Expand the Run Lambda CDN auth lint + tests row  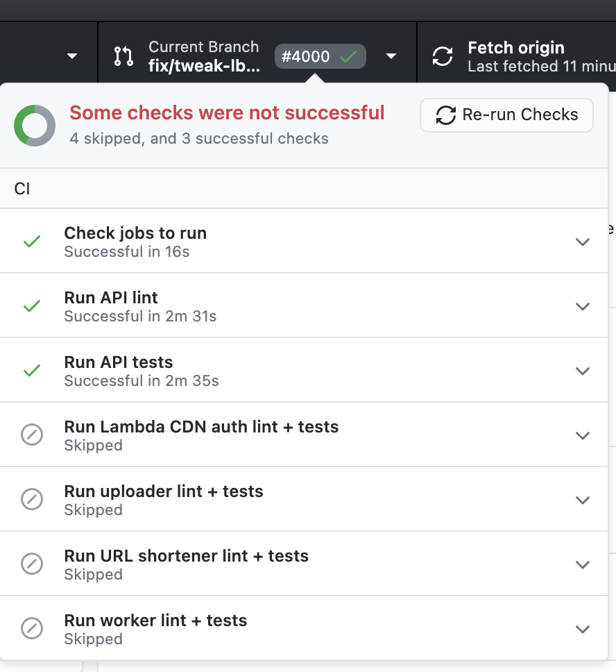coord(583,435)
